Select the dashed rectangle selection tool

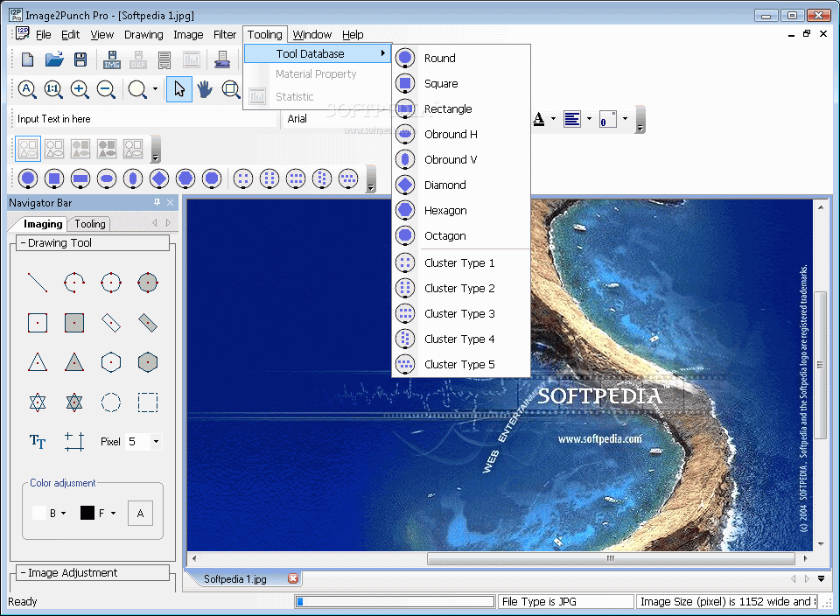tap(147, 402)
